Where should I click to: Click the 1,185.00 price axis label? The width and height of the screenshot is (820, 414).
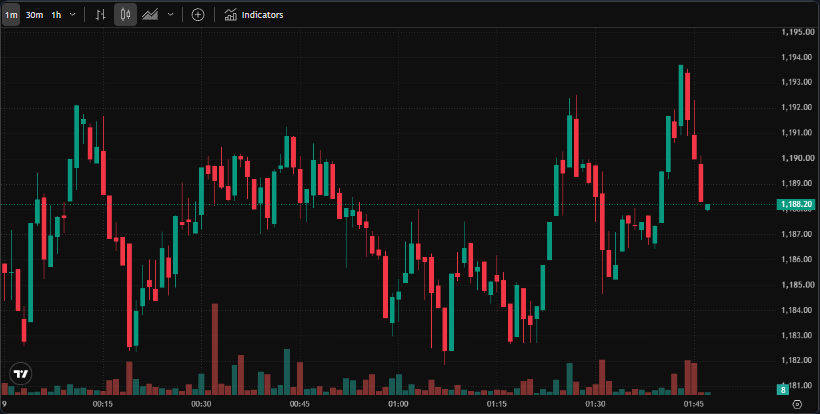(797, 285)
